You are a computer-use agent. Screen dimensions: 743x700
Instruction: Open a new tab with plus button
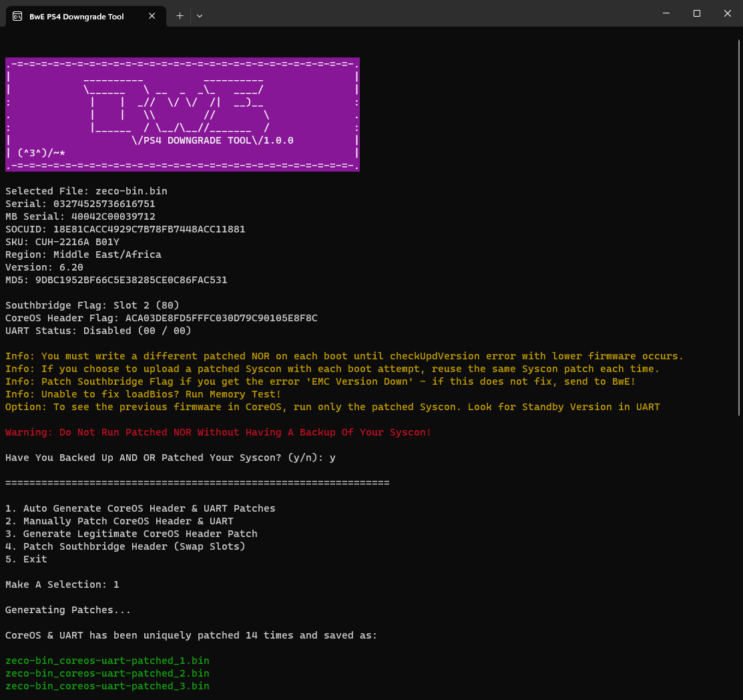[x=180, y=15]
